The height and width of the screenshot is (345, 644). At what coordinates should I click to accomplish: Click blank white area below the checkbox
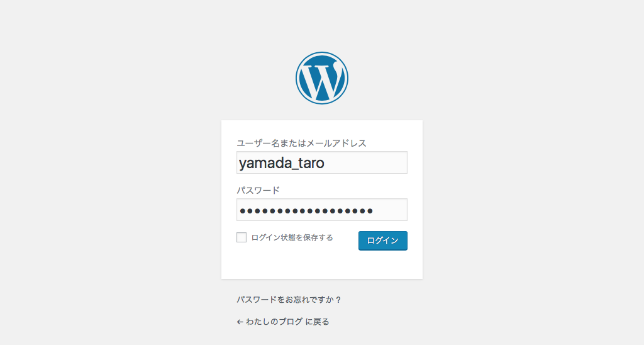click(x=287, y=263)
